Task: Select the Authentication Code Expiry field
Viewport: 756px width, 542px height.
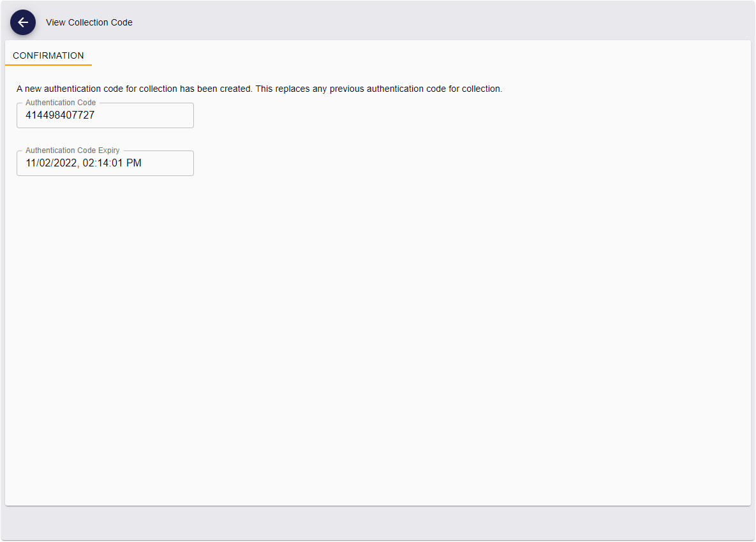Action: coord(105,163)
